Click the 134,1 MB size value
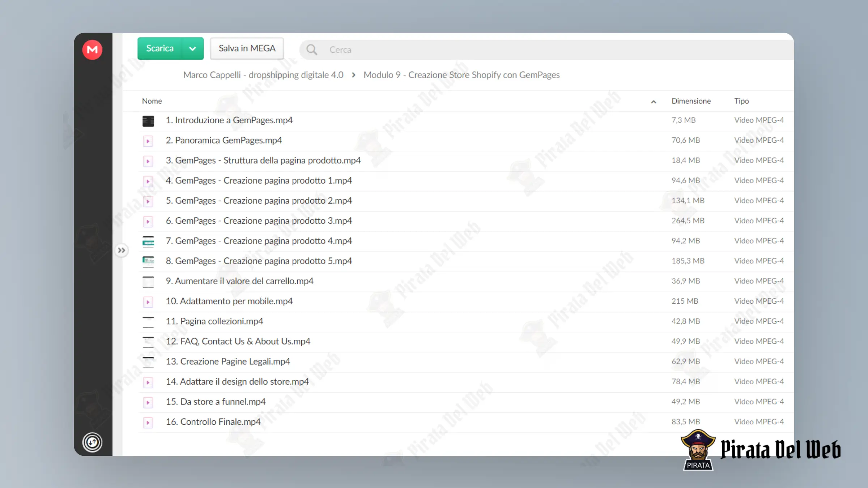Viewport: 868px width, 488px height. coord(688,201)
